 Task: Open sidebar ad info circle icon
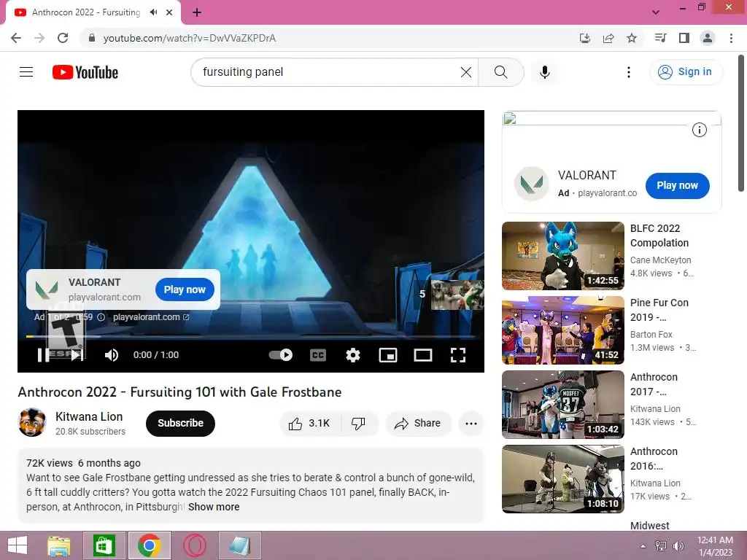tap(699, 130)
